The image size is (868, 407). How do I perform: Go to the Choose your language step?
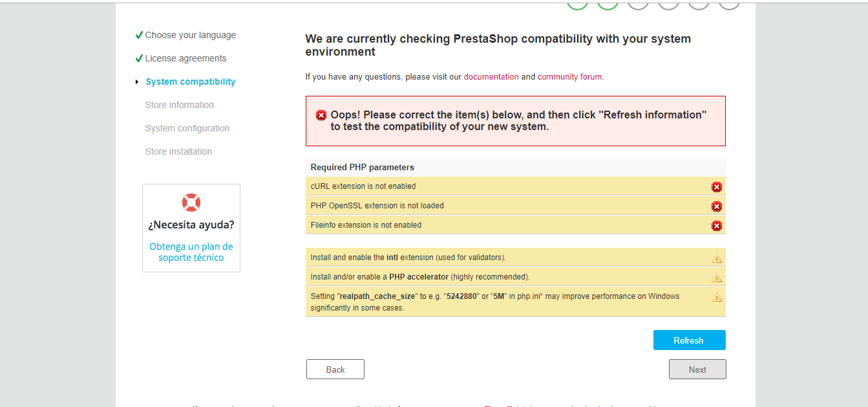click(x=191, y=35)
